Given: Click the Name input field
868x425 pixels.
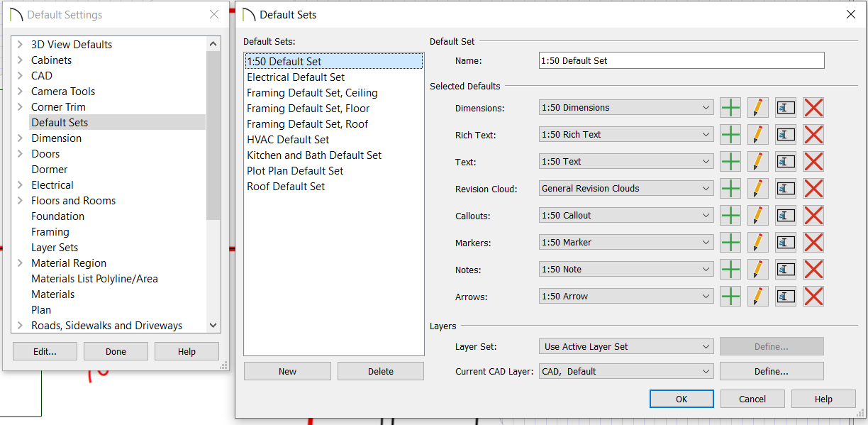Looking at the screenshot, I should [681, 60].
